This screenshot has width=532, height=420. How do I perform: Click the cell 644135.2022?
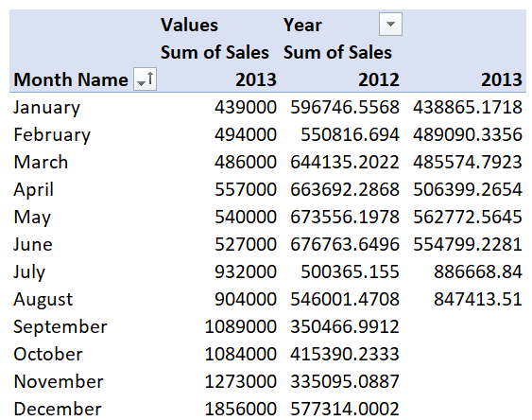[x=345, y=163]
